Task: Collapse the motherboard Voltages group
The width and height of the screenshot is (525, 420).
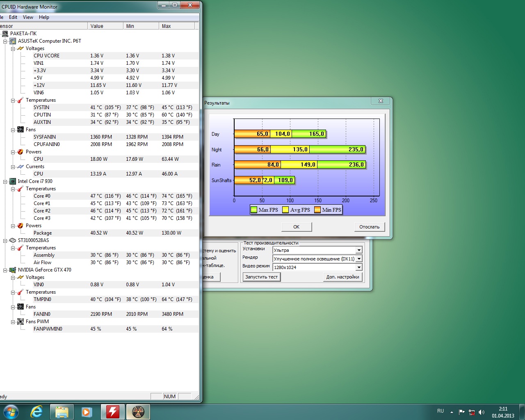Action: click(x=13, y=48)
